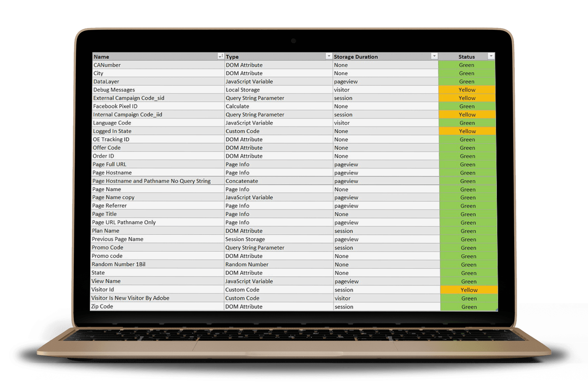Click the Debug Messages name cell
Viewport: 588px width, 391px height.
pyautogui.click(x=114, y=90)
